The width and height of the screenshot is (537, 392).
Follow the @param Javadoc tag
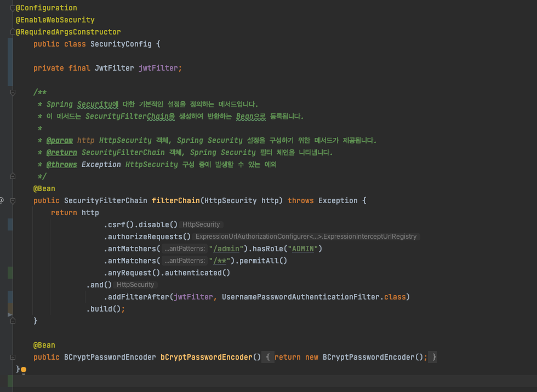tap(60, 141)
